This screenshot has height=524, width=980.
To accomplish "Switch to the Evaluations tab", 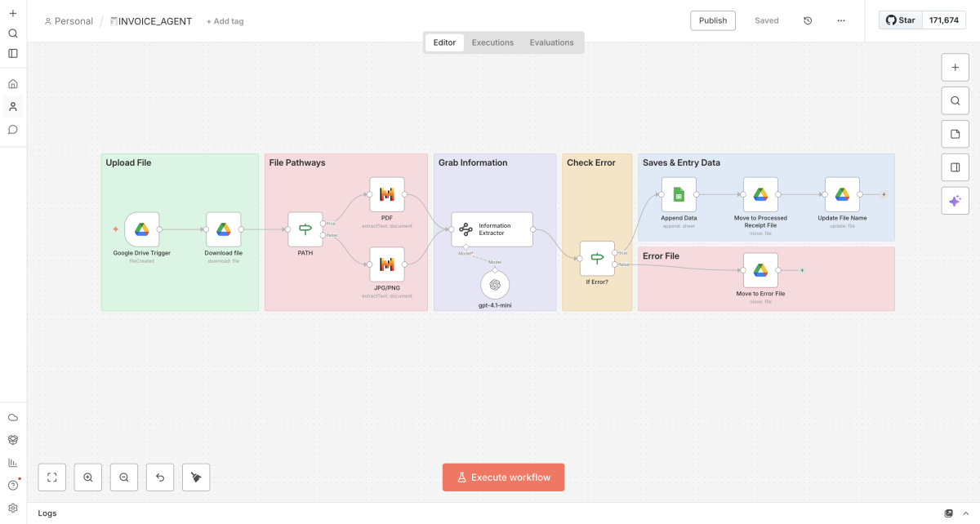I will click(551, 42).
